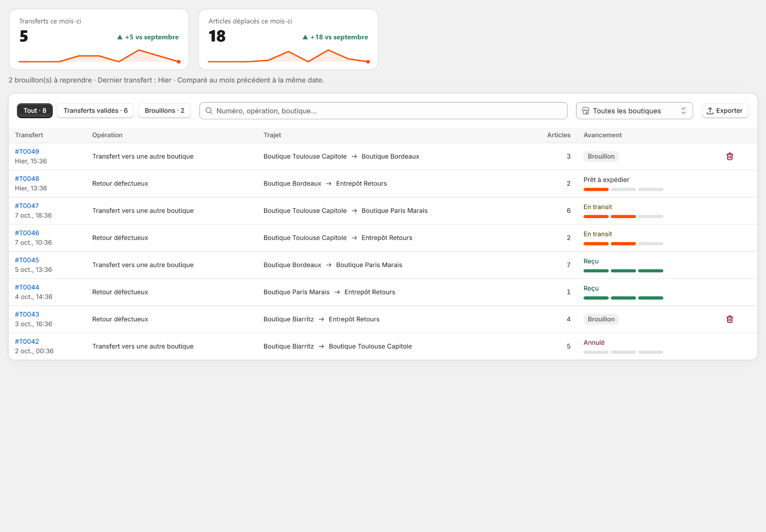Open the Toutes les boutiques dropdown
766x532 pixels.
pyautogui.click(x=634, y=111)
